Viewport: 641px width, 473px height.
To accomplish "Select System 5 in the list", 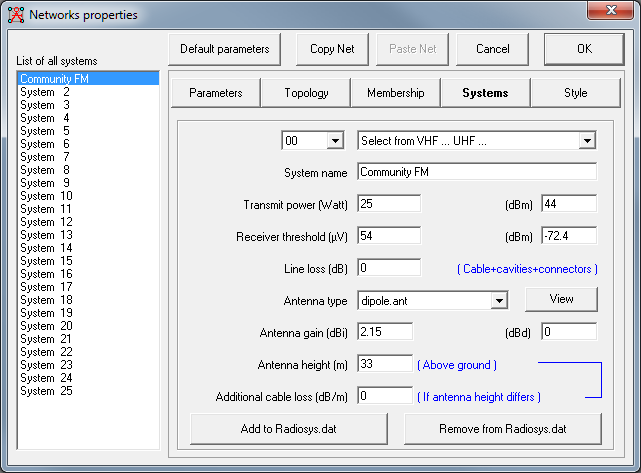I will [88, 131].
